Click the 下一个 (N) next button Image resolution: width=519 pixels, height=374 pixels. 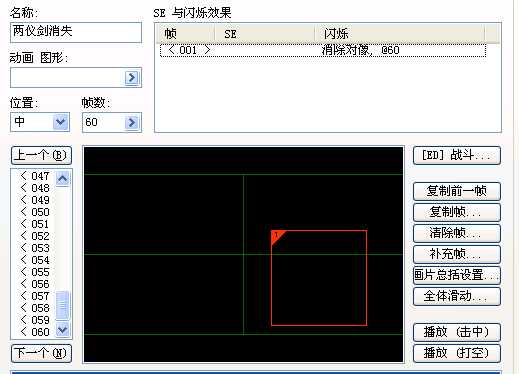tap(41, 353)
